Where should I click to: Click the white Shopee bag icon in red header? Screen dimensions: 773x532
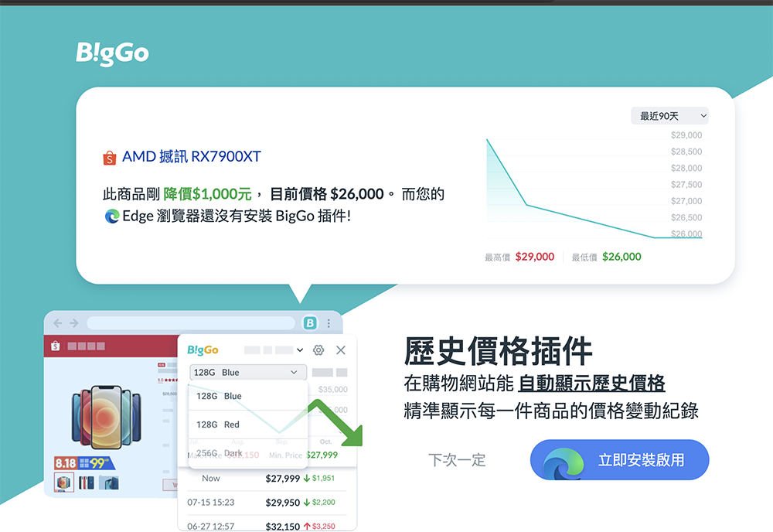pyautogui.click(x=56, y=346)
